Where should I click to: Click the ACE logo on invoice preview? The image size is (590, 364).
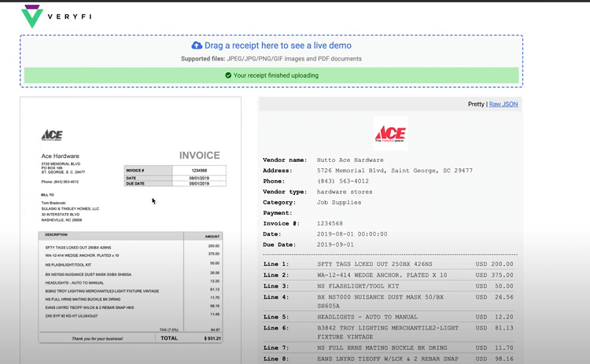point(52,135)
